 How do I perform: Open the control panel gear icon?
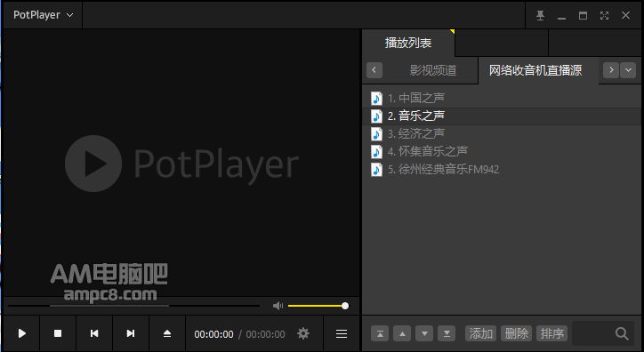(x=303, y=333)
